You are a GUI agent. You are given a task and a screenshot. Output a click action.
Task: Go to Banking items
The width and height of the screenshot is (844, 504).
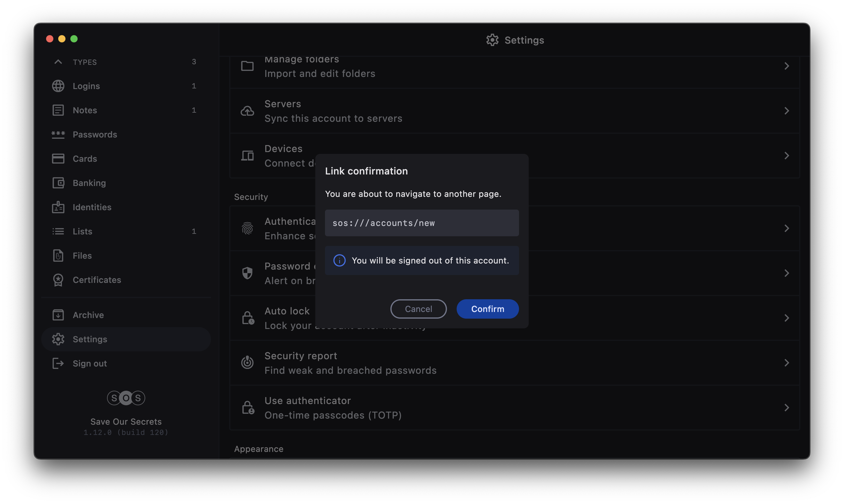pyautogui.click(x=126, y=183)
